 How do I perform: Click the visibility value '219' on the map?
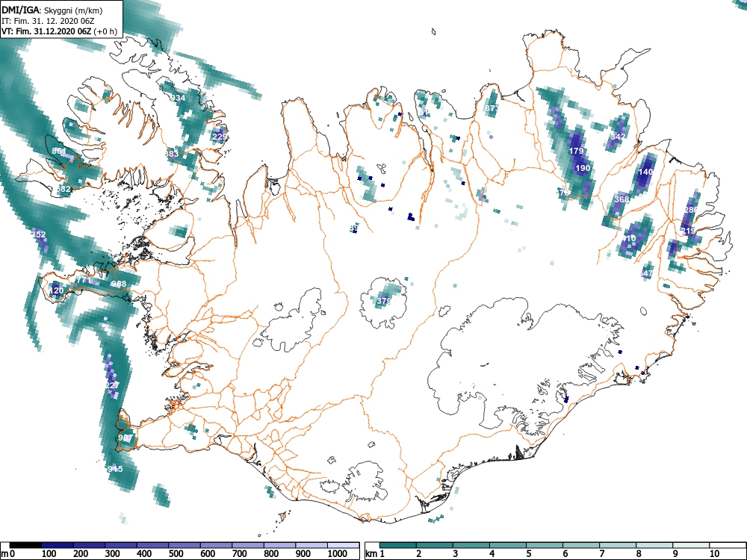click(689, 231)
